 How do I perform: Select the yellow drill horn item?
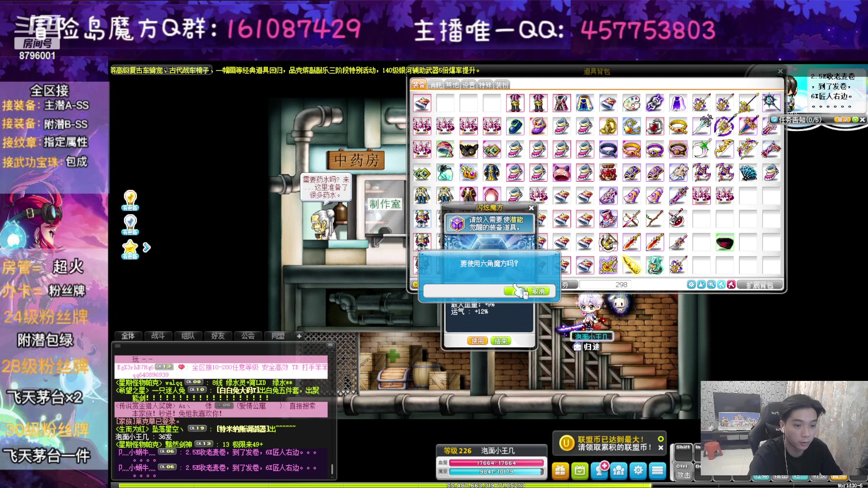coord(632,266)
